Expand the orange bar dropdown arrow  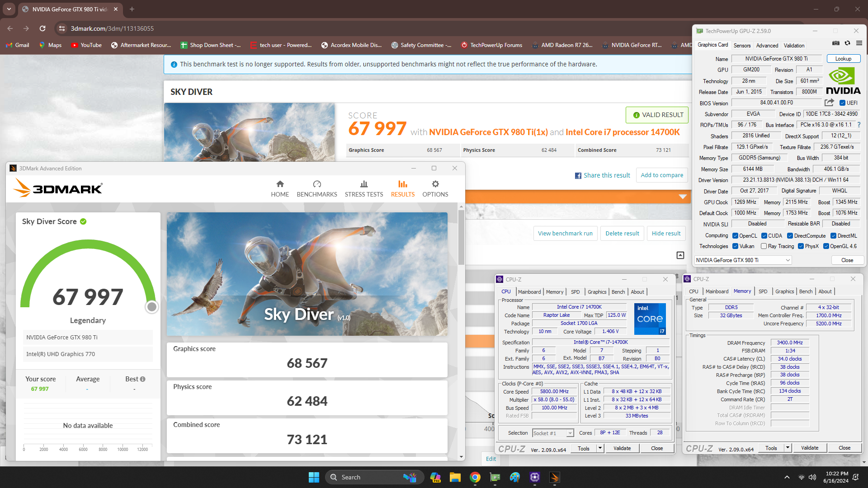coord(683,197)
